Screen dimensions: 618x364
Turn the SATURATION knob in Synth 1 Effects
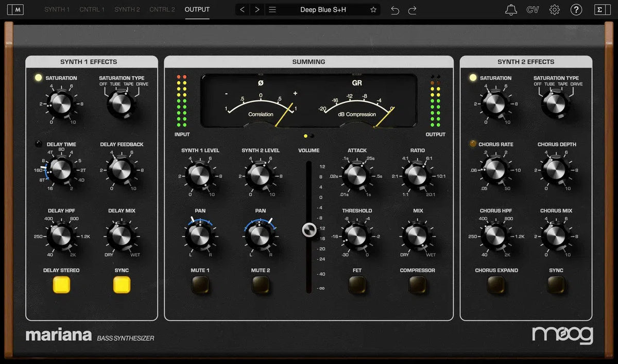click(61, 103)
